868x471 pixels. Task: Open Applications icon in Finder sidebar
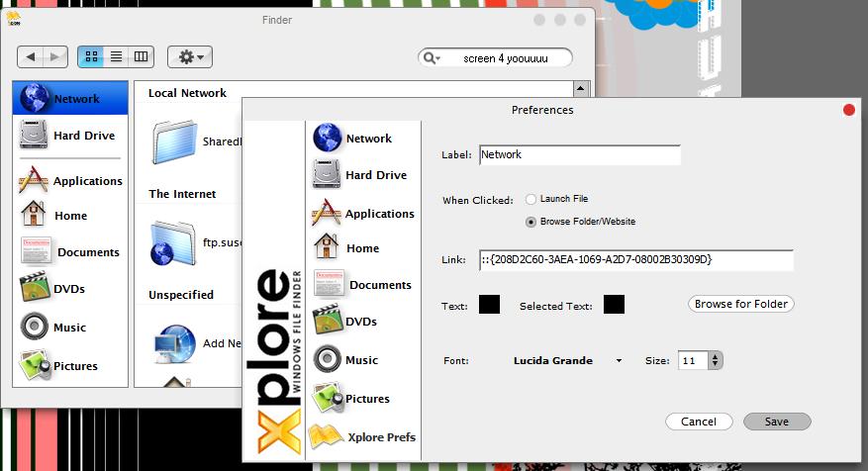(x=34, y=180)
